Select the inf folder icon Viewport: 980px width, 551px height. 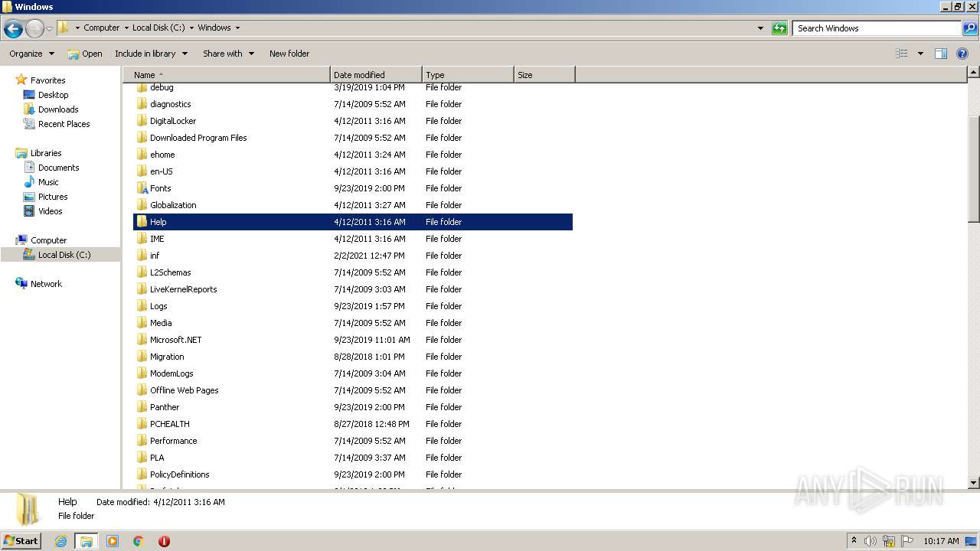(x=142, y=256)
